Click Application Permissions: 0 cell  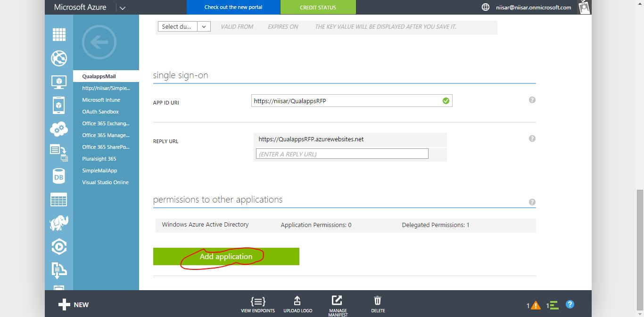tap(316, 225)
